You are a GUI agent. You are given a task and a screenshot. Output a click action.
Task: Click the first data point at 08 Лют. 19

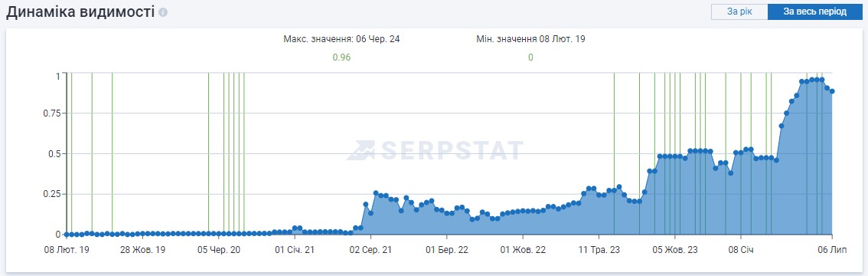(x=67, y=235)
